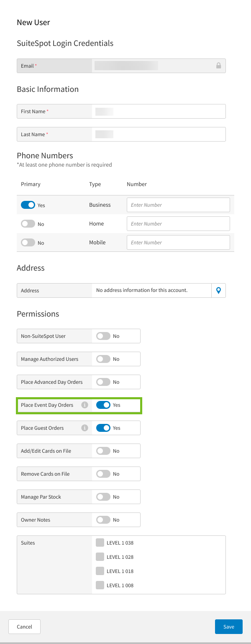
Task: Check the LEVEL 1 008 suite checkbox
Action: [x=100, y=585]
